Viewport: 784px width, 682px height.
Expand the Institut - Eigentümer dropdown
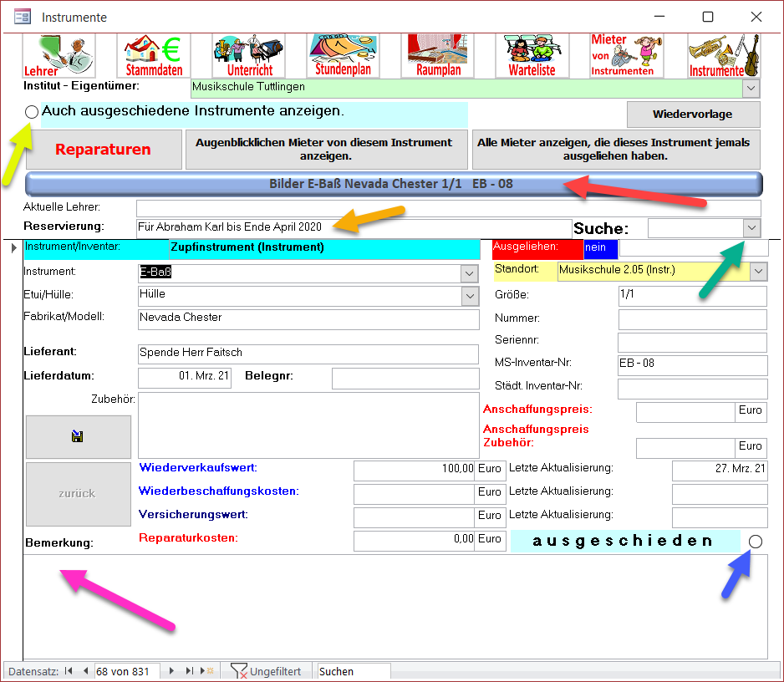tap(751, 88)
